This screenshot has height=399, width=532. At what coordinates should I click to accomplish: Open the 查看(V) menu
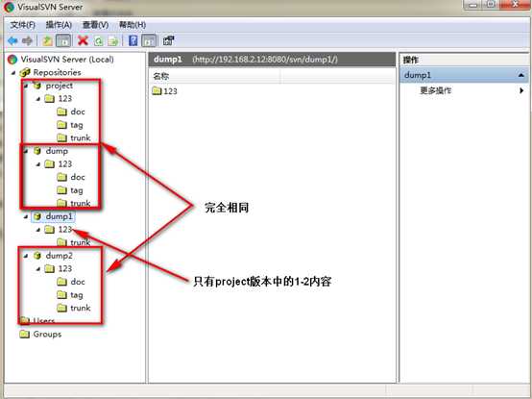(x=95, y=25)
